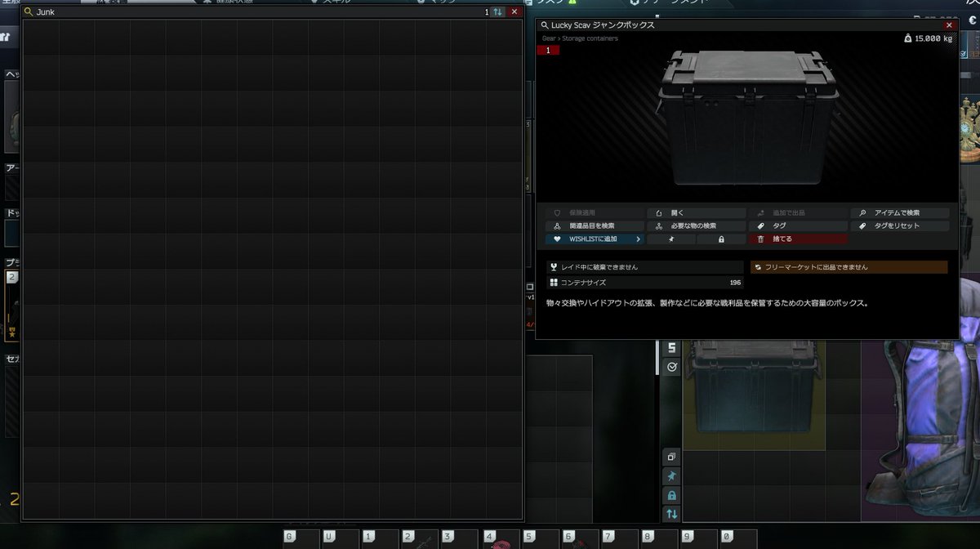Toggle the stash pin filter icon
The height and width of the screenshot is (549, 980).
point(671,476)
